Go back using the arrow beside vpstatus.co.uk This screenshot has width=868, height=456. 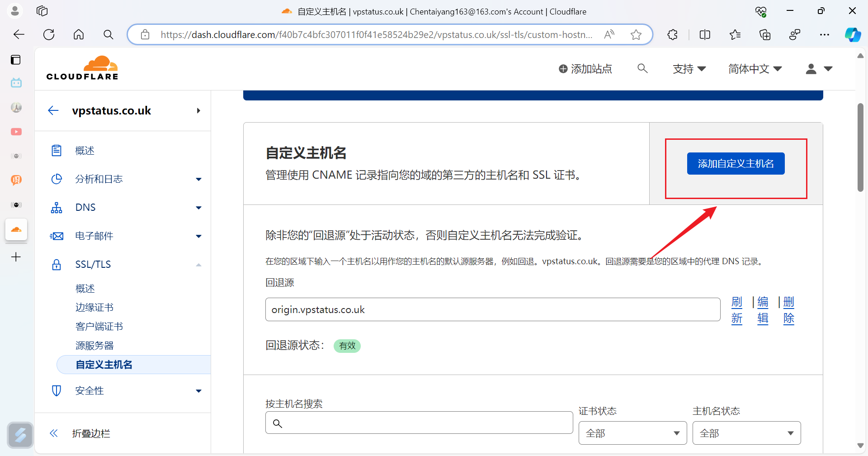(53, 110)
